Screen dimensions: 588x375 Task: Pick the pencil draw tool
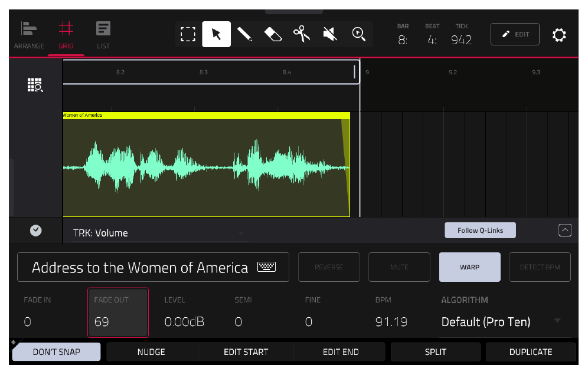point(244,34)
